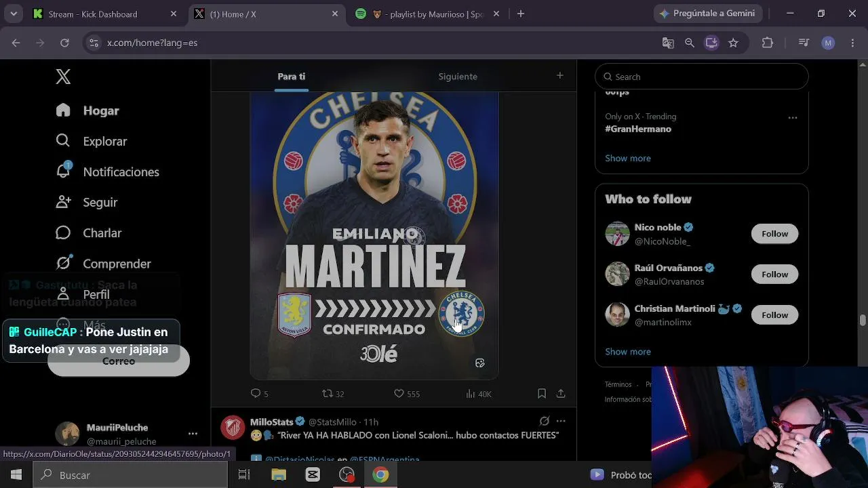Open File Explorer from the taskbar

pyautogui.click(x=279, y=475)
